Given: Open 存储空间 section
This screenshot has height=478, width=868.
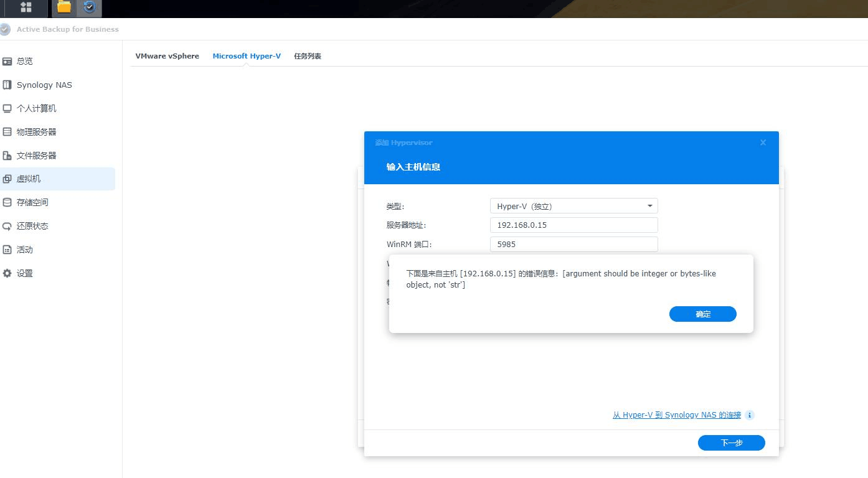Looking at the screenshot, I should tap(57, 202).
